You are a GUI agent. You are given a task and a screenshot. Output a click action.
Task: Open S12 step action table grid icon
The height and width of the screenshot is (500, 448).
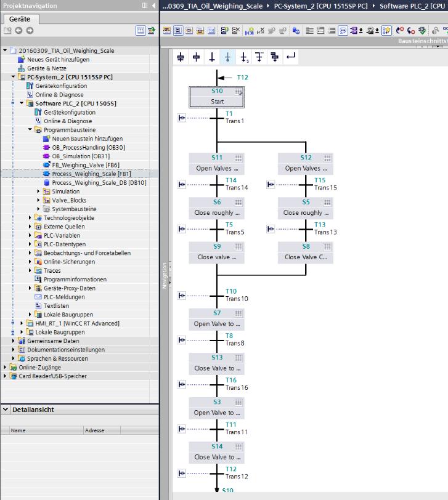[327, 158]
